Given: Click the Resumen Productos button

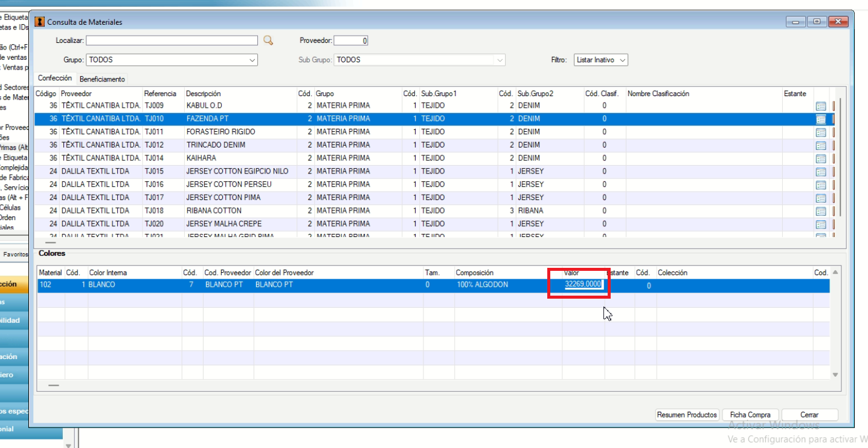Looking at the screenshot, I should click(687, 415).
